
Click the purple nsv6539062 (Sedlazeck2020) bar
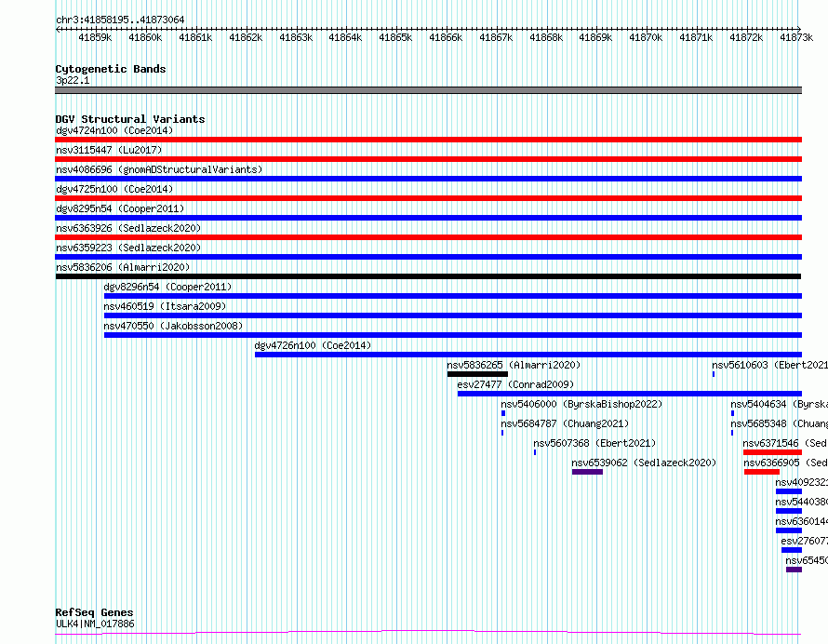click(587, 472)
